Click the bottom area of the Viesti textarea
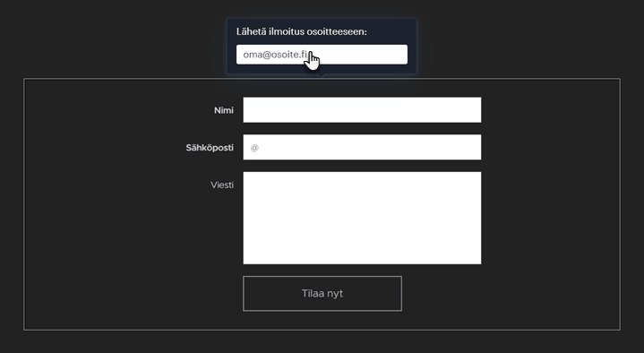This screenshot has height=353, width=644. (x=362, y=253)
